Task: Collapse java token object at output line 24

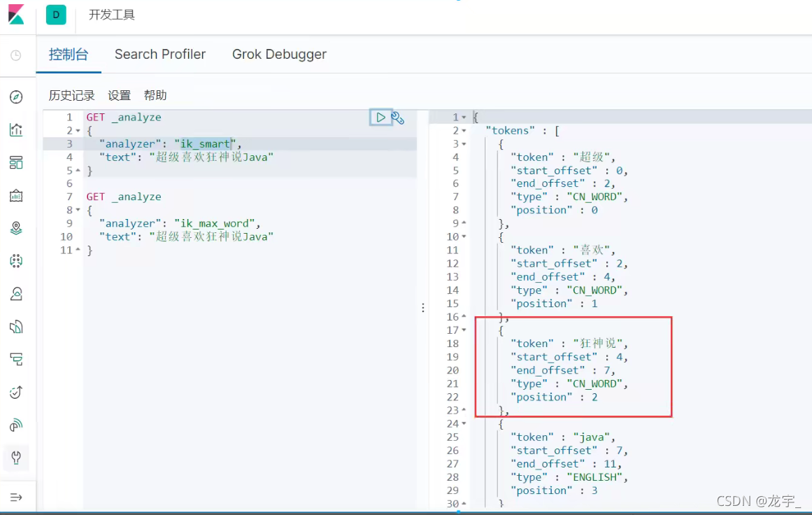Action: 464,423
